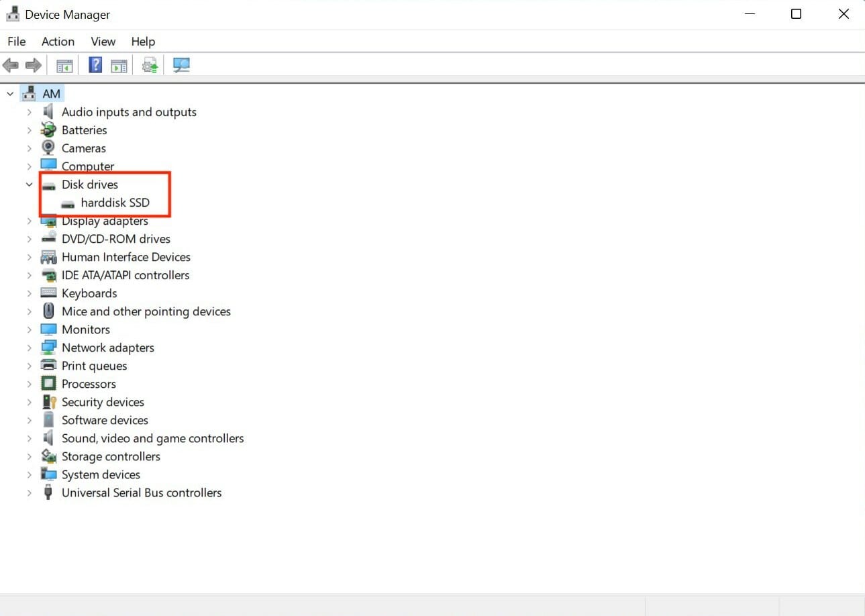Click the show action pane toolbar icon
This screenshot has width=865, height=616.
pos(119,64)
